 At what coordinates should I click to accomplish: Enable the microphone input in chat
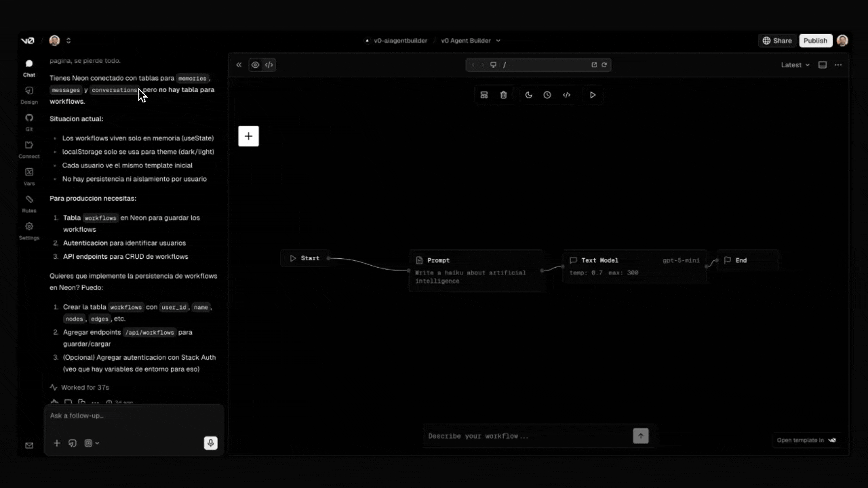pos(210,443)
